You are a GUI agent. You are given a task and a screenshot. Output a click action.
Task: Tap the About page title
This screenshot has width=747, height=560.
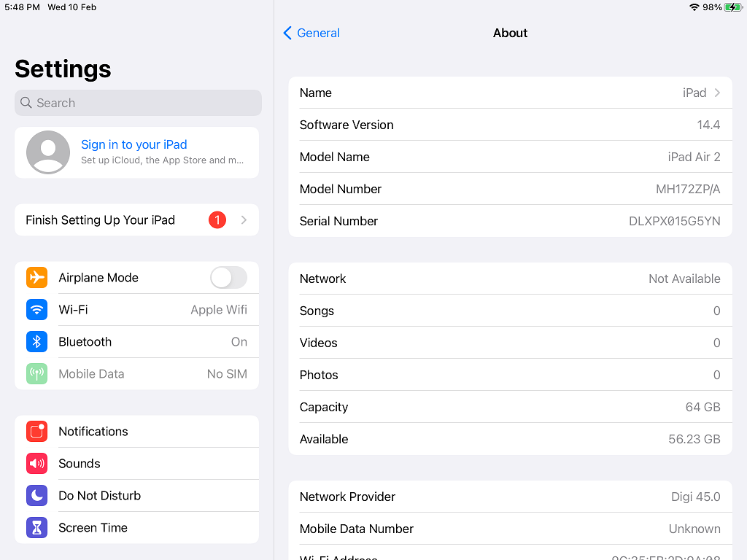[x=510, y=33]
